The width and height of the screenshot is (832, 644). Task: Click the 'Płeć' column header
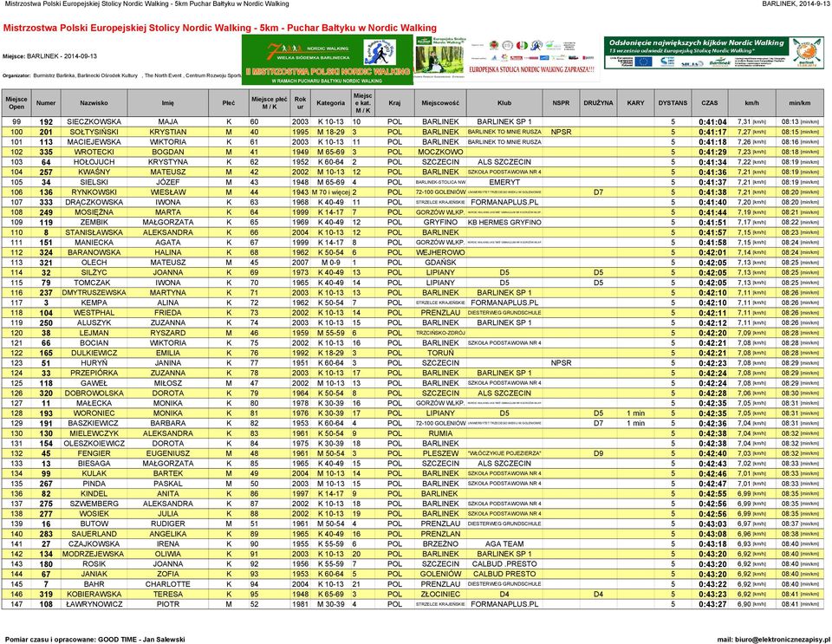pyautogui.click(x=229, y=103)
